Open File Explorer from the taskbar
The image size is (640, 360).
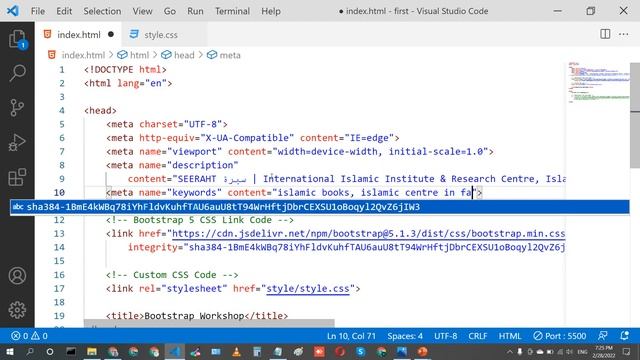[92, 351]
